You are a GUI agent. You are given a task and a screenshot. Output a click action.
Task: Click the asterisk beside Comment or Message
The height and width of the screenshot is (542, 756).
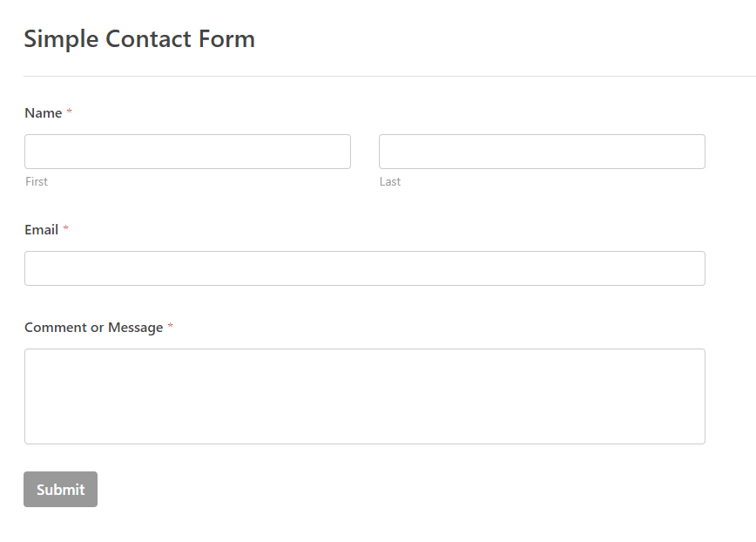pyautogui.click(x=169, y=327)
